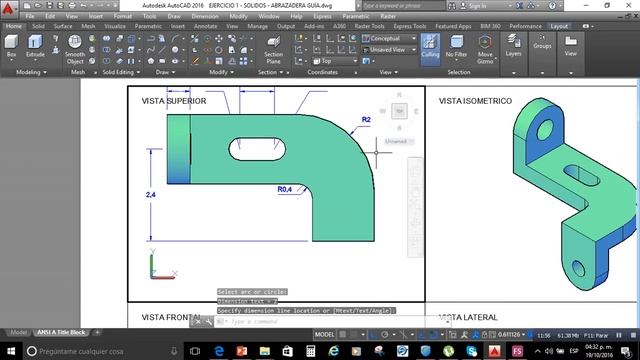
Task: Select the Move Gizmo tool
Action: coord(485,50)
